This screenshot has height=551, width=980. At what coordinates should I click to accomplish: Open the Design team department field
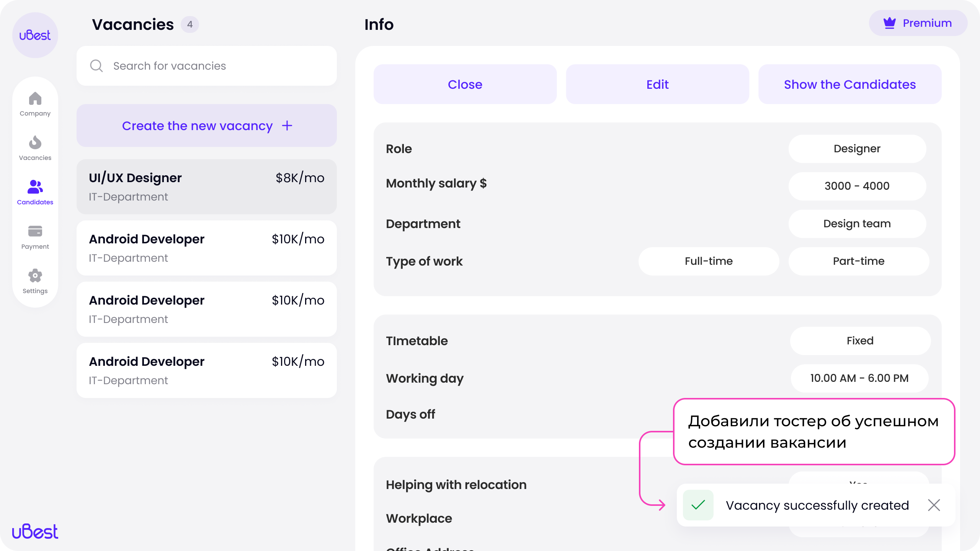[857, 223]
